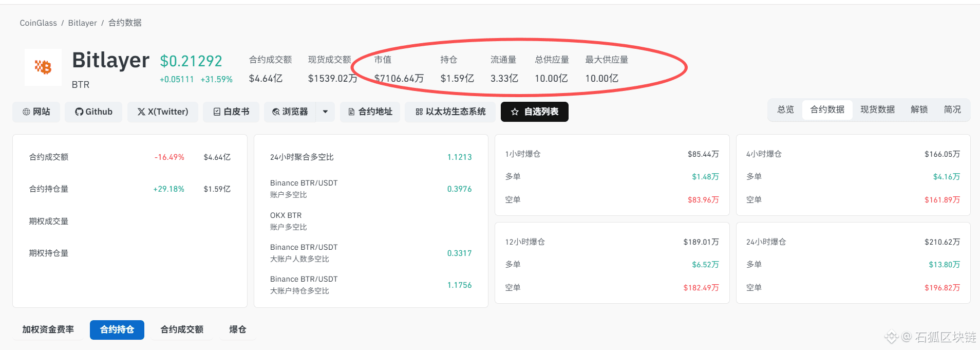Select the 加权资金费率 tab
Screen dimensions: 980x350
pos(48,330)
